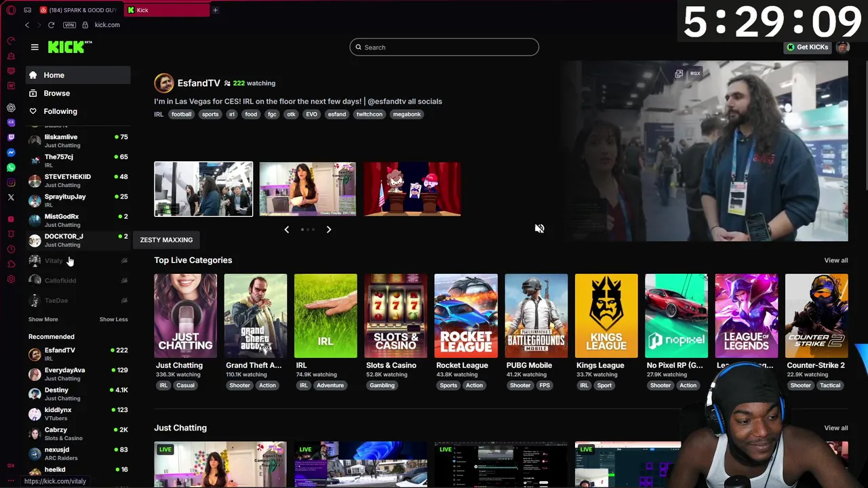868x488 pixels.
Task: Open MistGodRx channel in sidebar
Action: click(x=78, y=220)
